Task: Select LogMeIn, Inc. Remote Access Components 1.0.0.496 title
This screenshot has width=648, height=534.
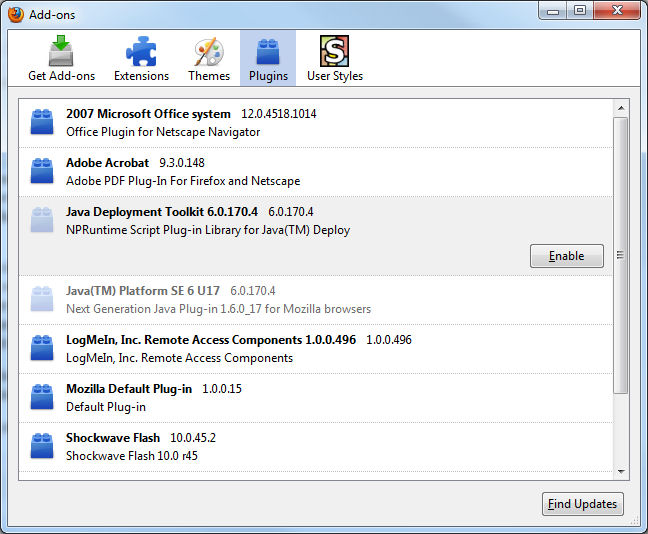Action: pyautogui.click(x=211, y=340)
